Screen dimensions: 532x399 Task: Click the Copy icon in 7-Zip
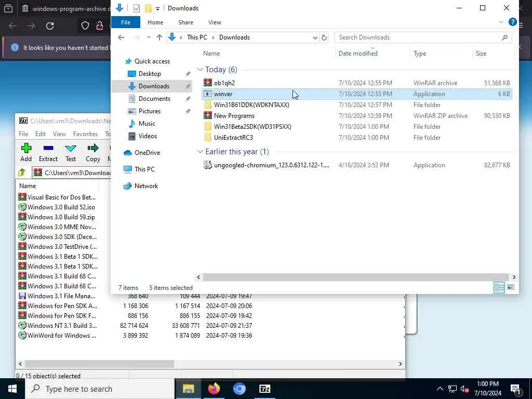coord(92,148)
